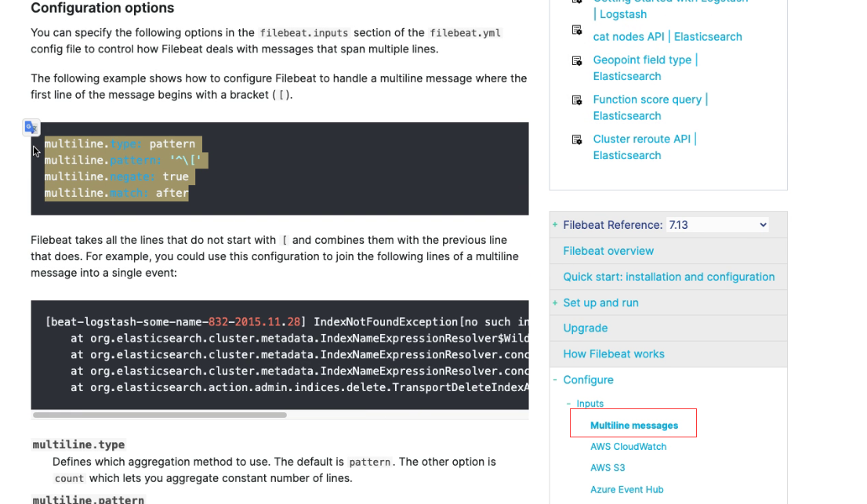The height and width of the screenshot is (504, 867).
Task: Expand the Filebeat Reference plus sign
Action: pyautogui.click(x=554, y=224)
